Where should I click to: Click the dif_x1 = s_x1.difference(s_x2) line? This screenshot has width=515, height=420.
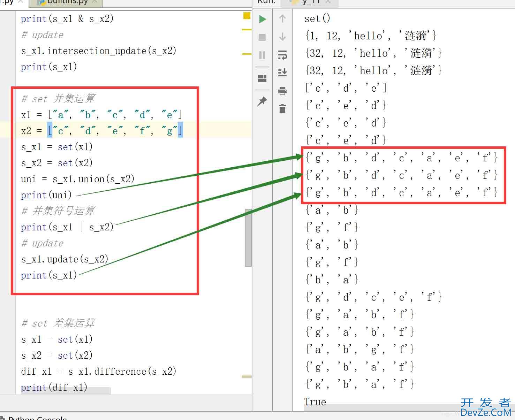coord(99,372)
